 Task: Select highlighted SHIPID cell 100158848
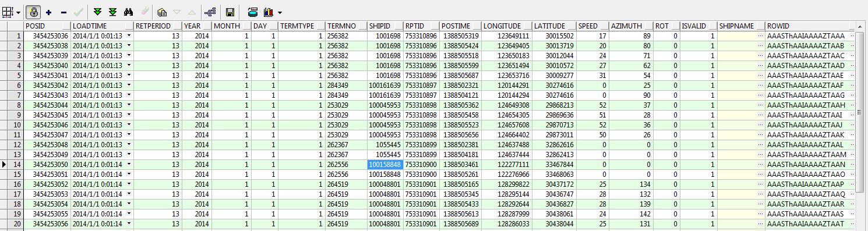(384, 165)
